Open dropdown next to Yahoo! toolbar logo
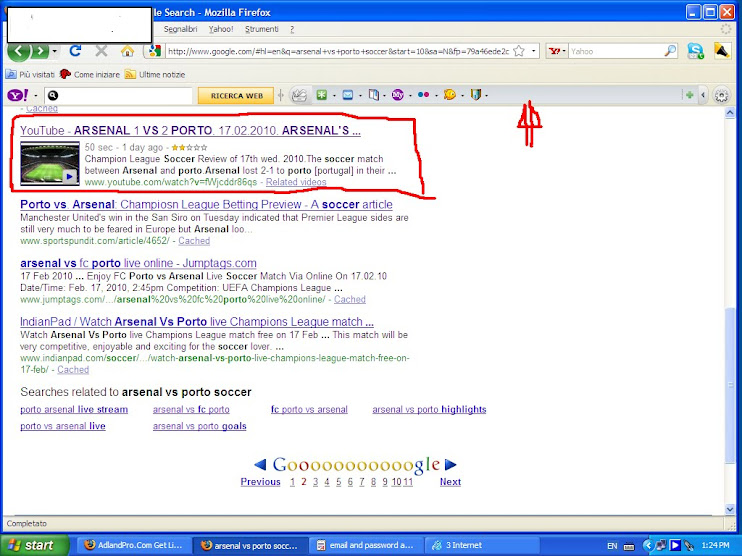The height and width of the screenshot is (556, 742). pyautogui.click(x=35, y=96)
